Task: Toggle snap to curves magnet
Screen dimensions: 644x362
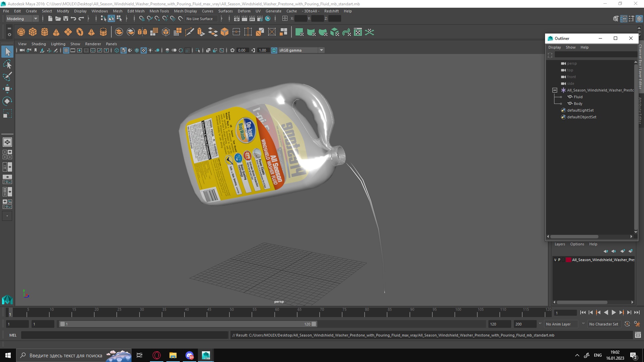Action: [150, 19]
